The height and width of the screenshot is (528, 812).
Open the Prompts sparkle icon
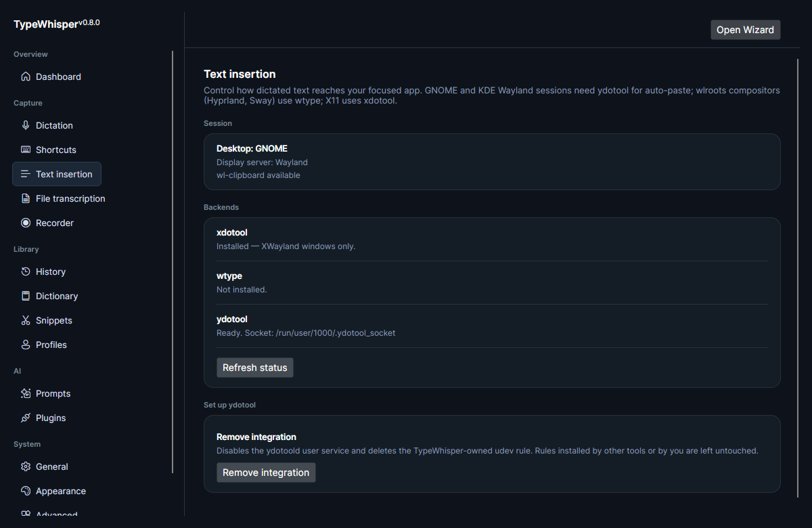[x=26, y=393]
